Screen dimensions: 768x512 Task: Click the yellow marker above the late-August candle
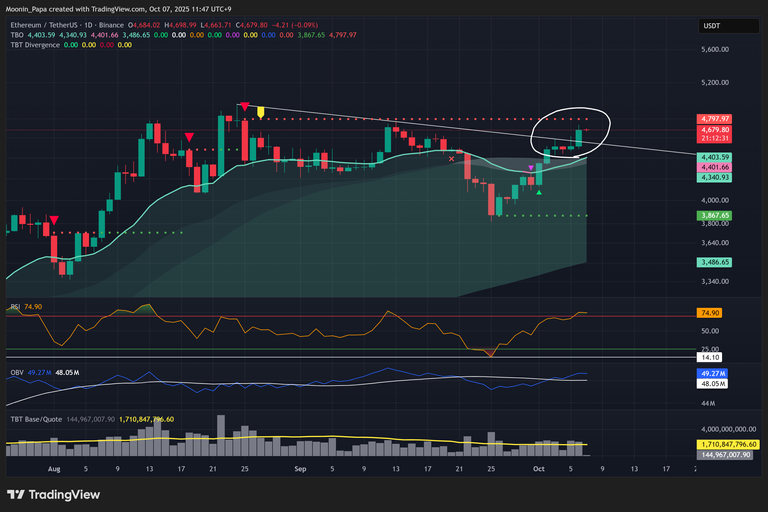point(260,111)
